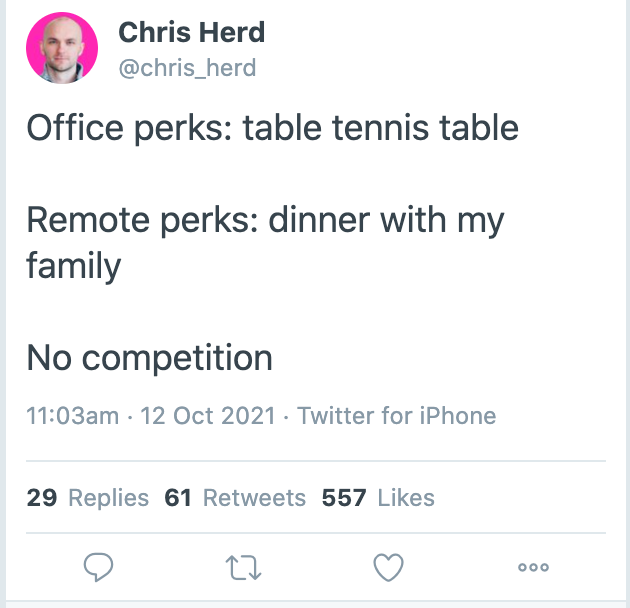Viewport: 630px width, 608px height.
Task: Retweet this post using the arrows icon
Action: point(243,567)
